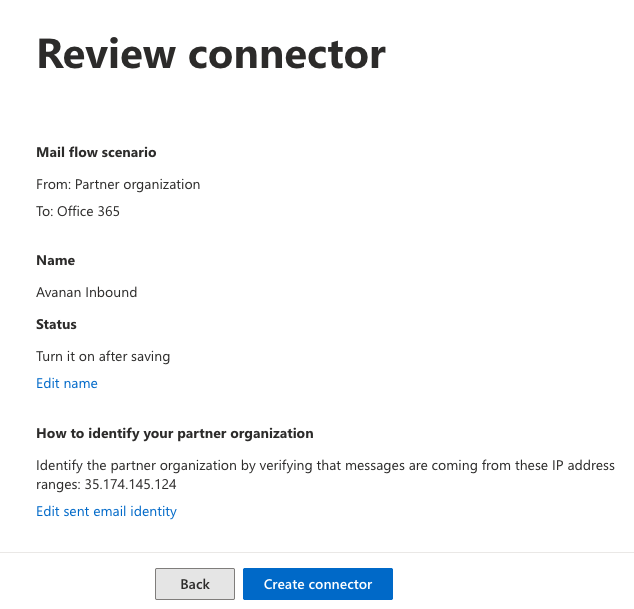
Task: Click the word Office 365 in the scenario
Action: click(89, 211)
